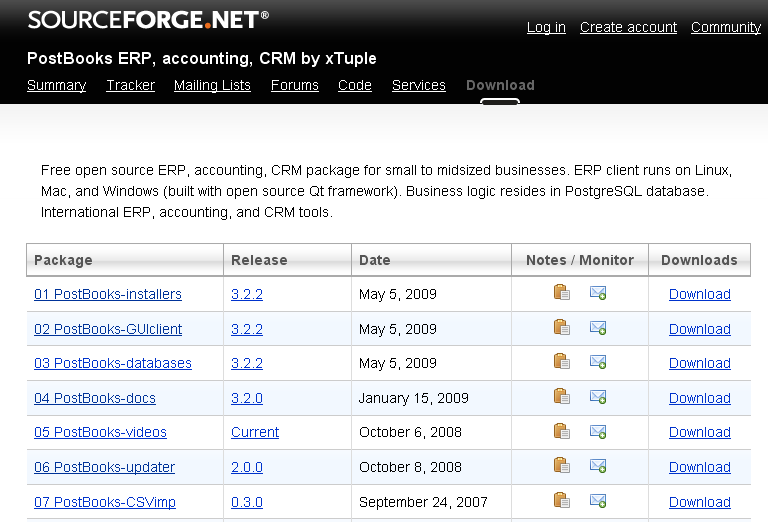Download the 03 PostBooks-databases package
The height and width of the screenshot is (522, 768).
click(x=699, y=363)
